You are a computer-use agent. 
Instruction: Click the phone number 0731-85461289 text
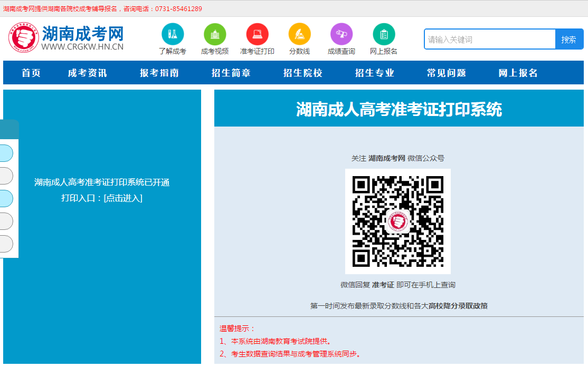tap(178, 8)
